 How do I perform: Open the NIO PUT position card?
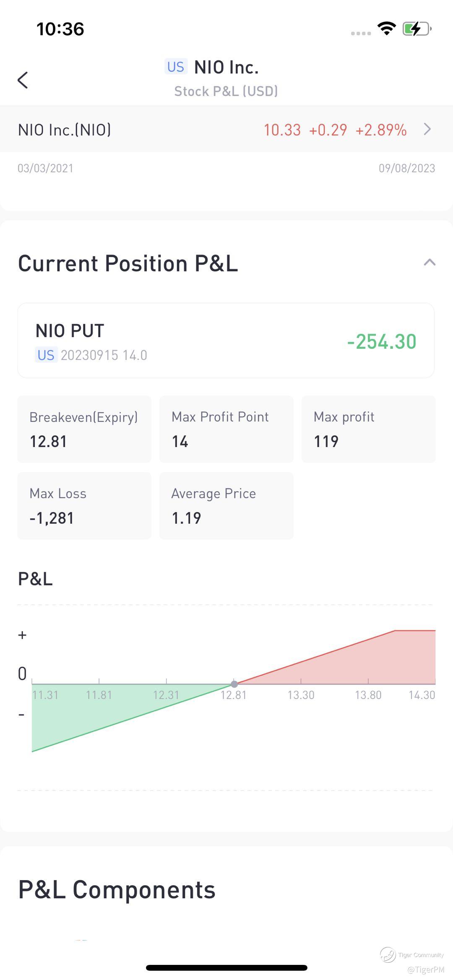pyautogui.click(x=226, y=341)
